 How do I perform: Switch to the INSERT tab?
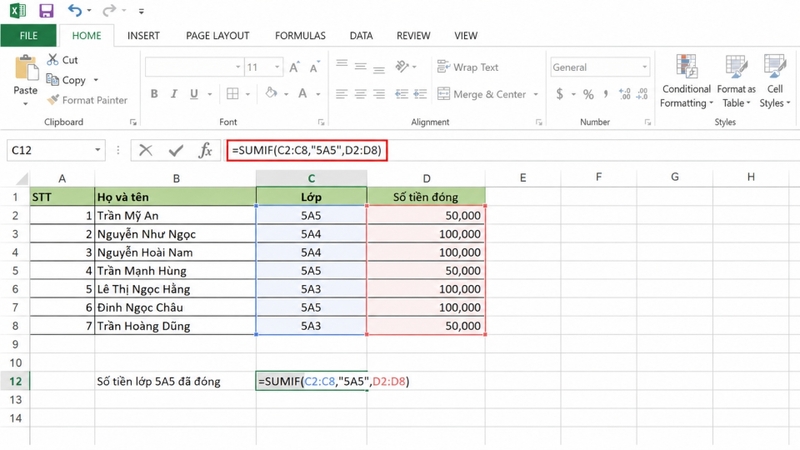coord(143,36)
